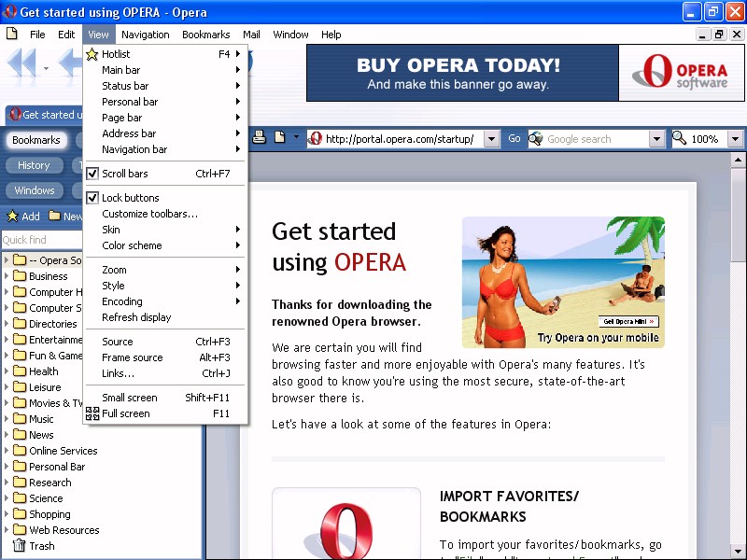
Task: Open the Color scheme submenu
Action: pos(165,245)
